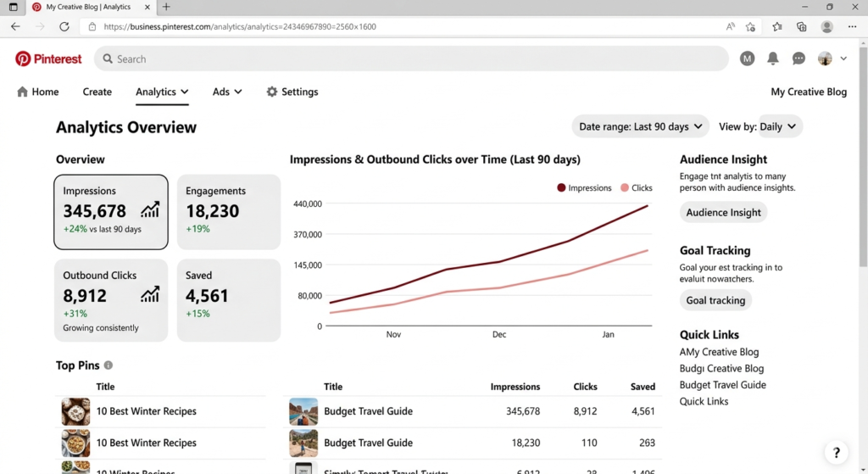
Task: Click the Pinterest logo
Action: tap(48, 59)
